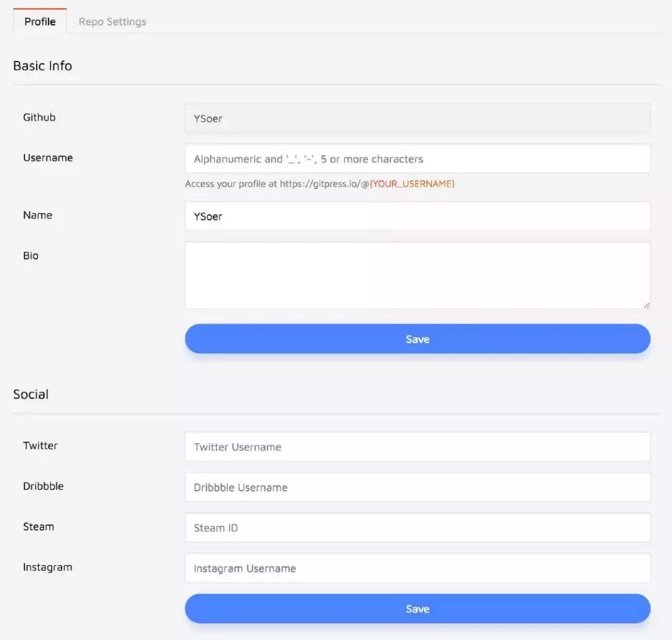
Task: Select the Steam ID field
Action: 418,528
